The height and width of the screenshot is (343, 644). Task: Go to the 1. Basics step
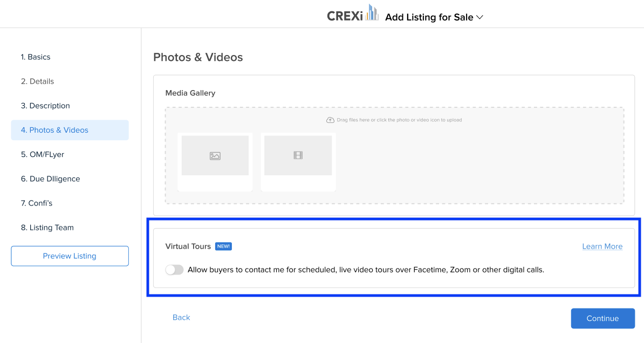(36, 57)
